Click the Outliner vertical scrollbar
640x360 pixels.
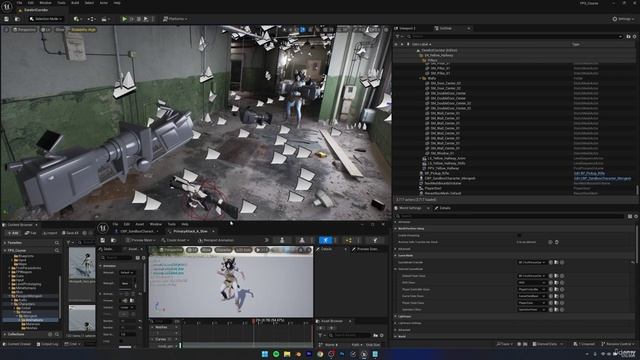point(637,189)
